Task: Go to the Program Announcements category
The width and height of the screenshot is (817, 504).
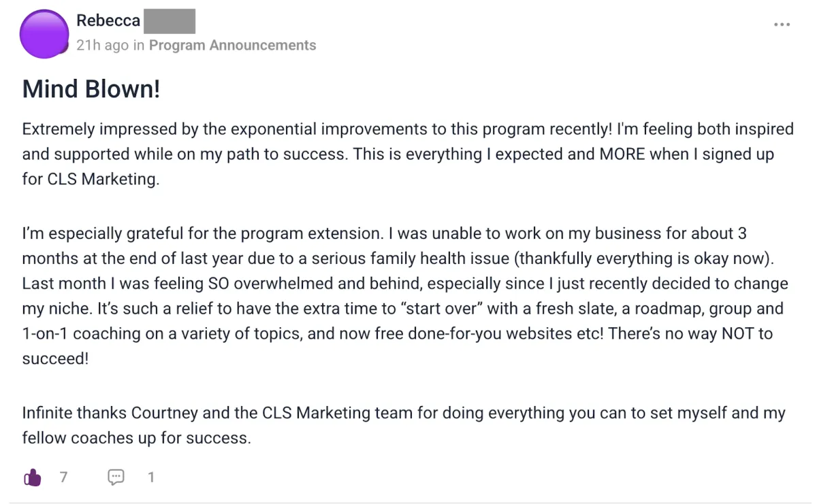Action: pyautogui.click(x=233, y=46)
